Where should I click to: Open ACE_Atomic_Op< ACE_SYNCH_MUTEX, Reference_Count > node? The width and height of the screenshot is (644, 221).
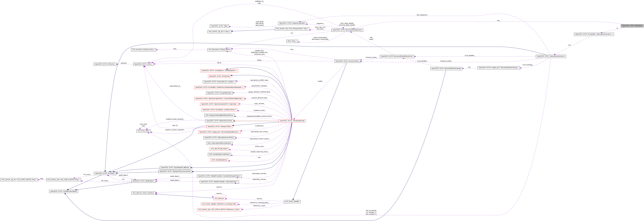[219, 209]
